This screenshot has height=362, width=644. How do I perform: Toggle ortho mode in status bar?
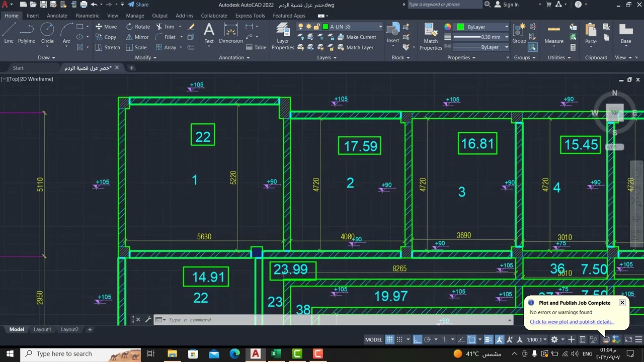pyautogui.click(x=417, y=339)
